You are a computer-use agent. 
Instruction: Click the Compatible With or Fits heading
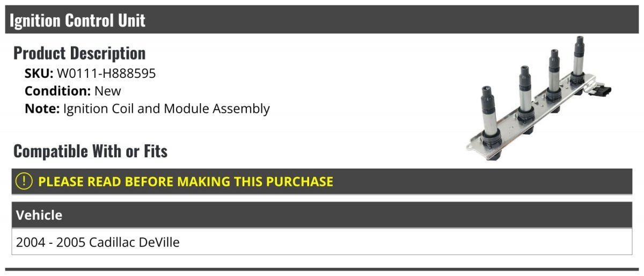(90, 151)
